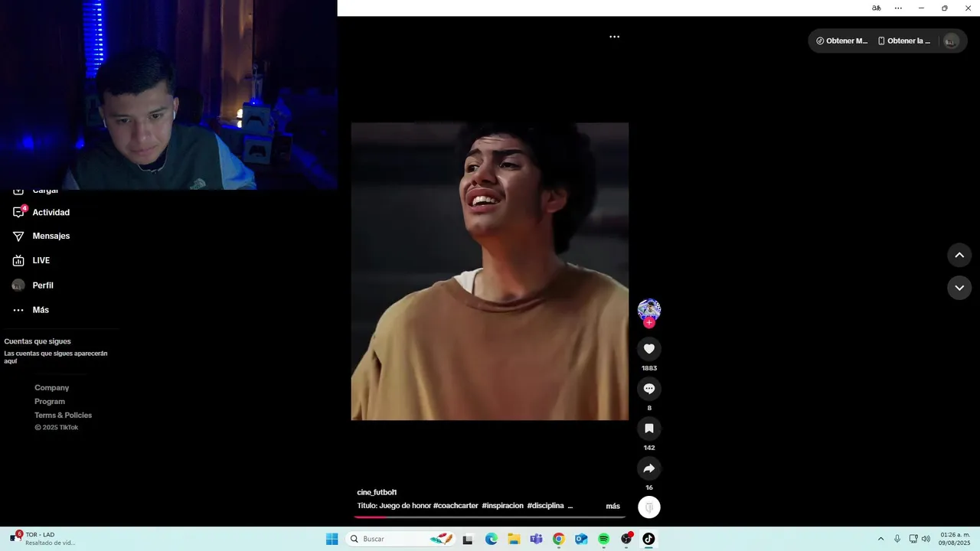Click the Obtener M... coins button

842,41
